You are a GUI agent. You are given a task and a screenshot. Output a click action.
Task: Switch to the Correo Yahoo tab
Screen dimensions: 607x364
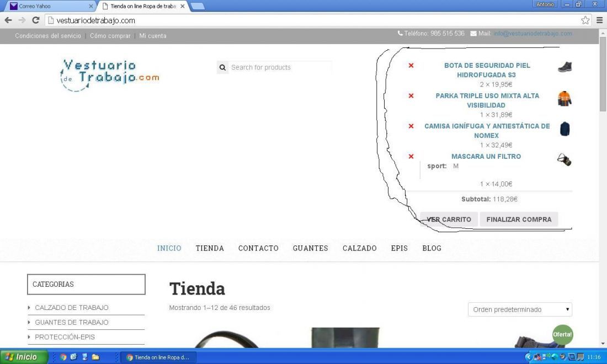[x=50, y=6]
